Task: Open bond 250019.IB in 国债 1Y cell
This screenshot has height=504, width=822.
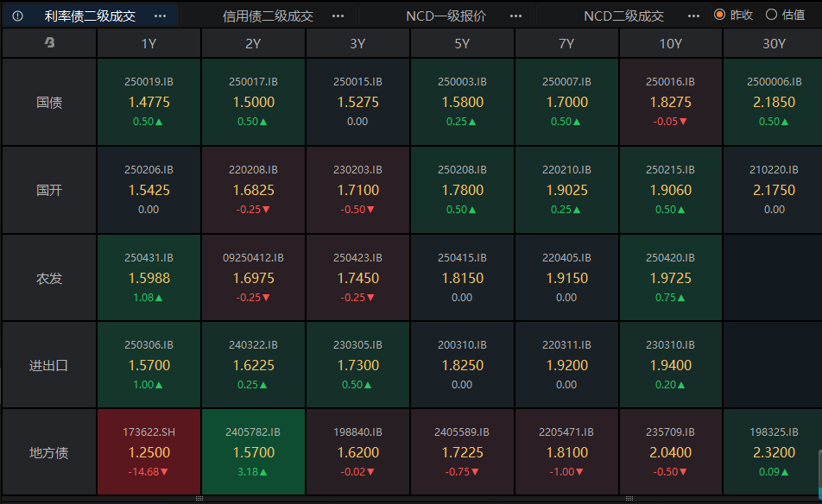Action: [x=149, y=82]
